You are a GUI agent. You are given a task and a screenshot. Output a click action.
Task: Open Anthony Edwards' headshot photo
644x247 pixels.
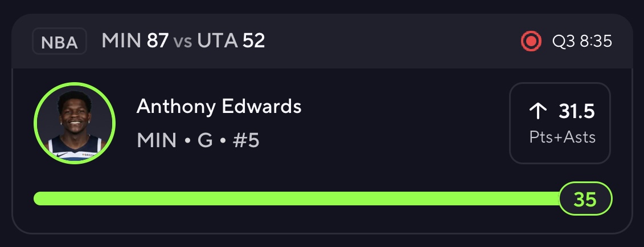(x=75, y=124)
